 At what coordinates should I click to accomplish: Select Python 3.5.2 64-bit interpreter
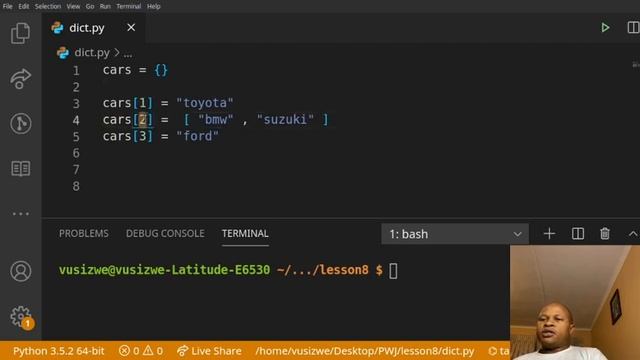click(x=58, y=351)
